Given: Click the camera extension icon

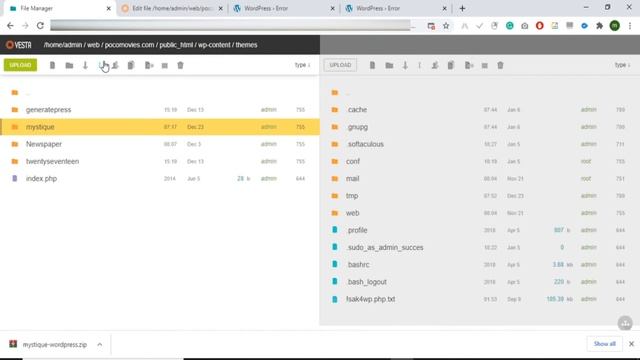Looking at the screenshot, I should coord(524,26).
